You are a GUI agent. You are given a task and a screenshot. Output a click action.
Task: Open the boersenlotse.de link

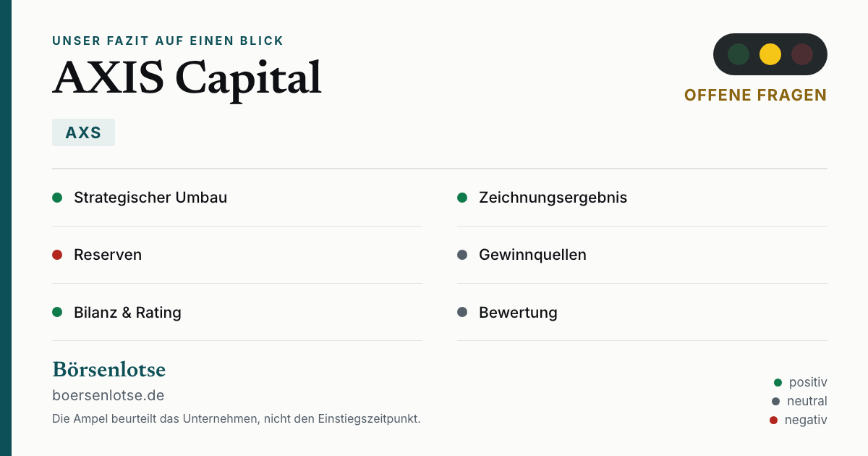tap(109, 395)
